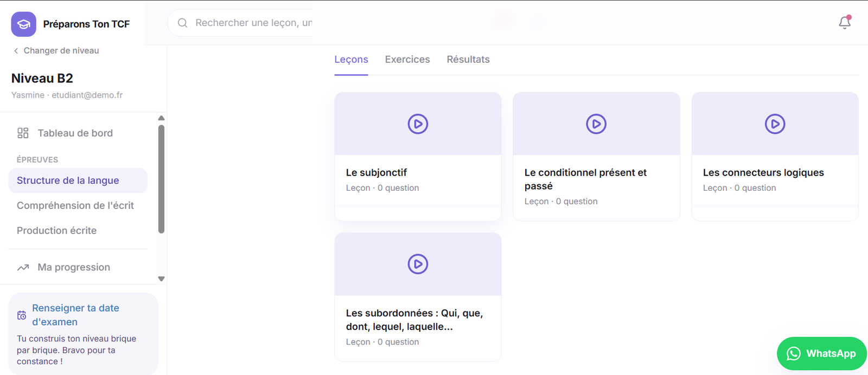Click the sidebar scrollbar down arrow
Viewport: 868px width, 375px height.
[161, 279]
